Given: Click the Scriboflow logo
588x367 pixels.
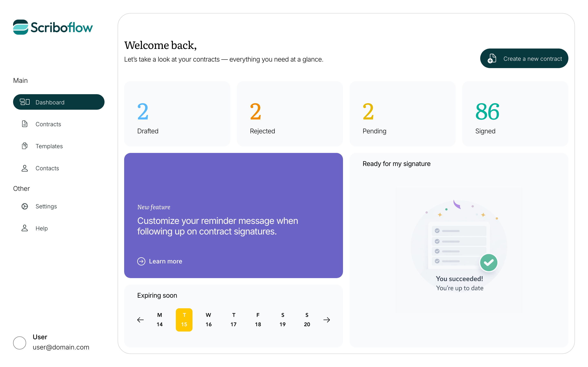Looking at the screenshot, I should [x=53, y=27].
